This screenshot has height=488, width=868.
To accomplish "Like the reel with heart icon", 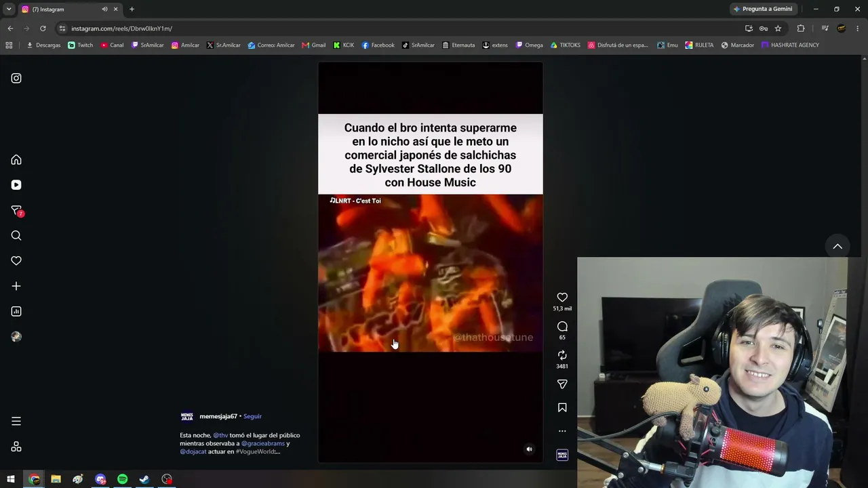I will click(x=562, y=298).
